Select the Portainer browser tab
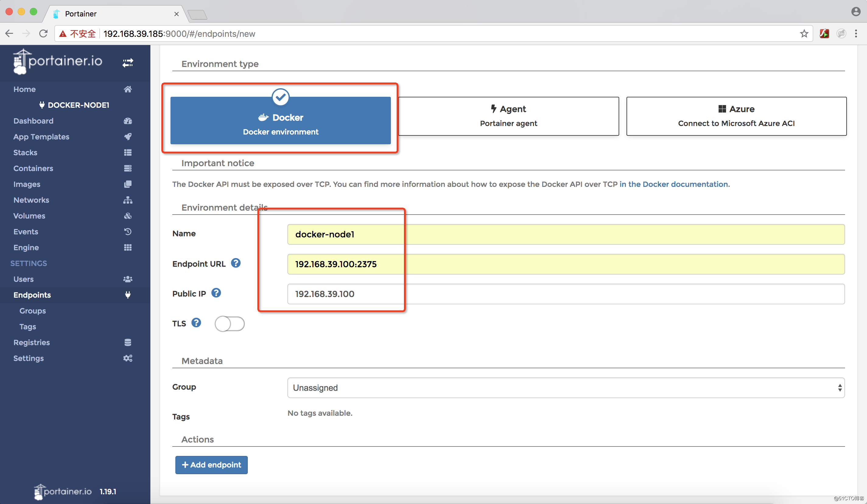The image size is (867, 504). [x=115, y=14]
